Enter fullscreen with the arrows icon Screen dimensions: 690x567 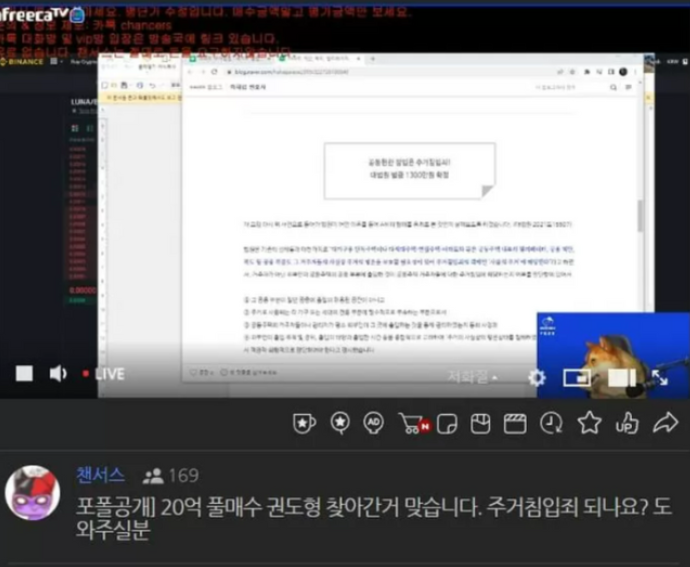click(x=660, y=378)
